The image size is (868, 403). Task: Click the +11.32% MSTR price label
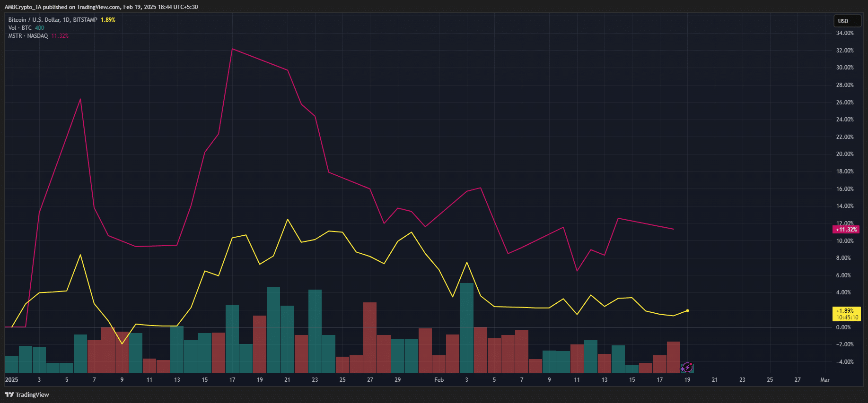846,230
